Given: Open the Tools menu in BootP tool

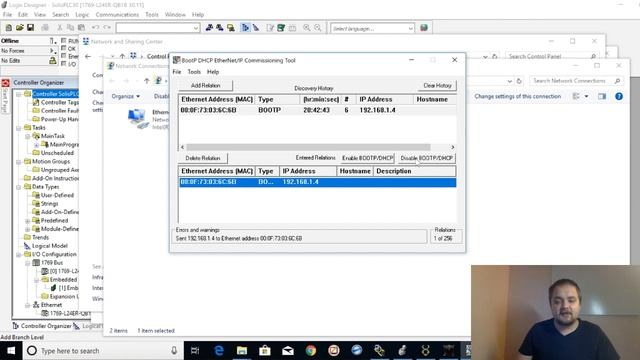Looking at the screenshot, I should tap(194, 72).
